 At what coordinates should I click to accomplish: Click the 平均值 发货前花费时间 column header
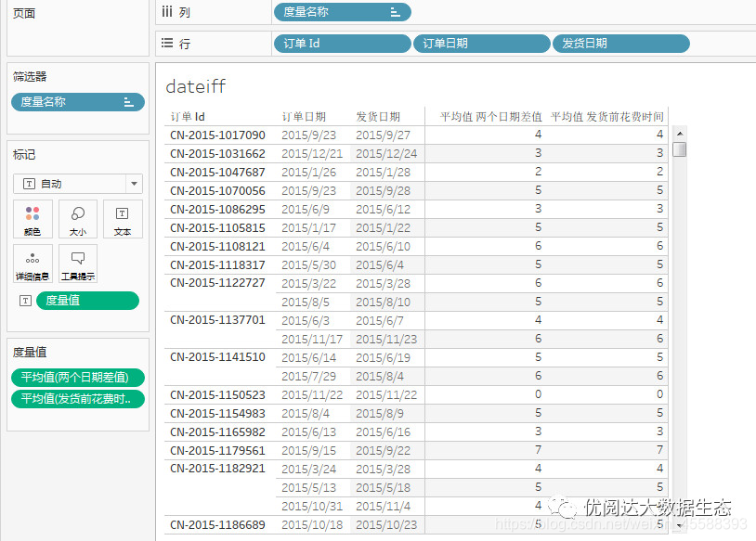(x=607, y=117)
